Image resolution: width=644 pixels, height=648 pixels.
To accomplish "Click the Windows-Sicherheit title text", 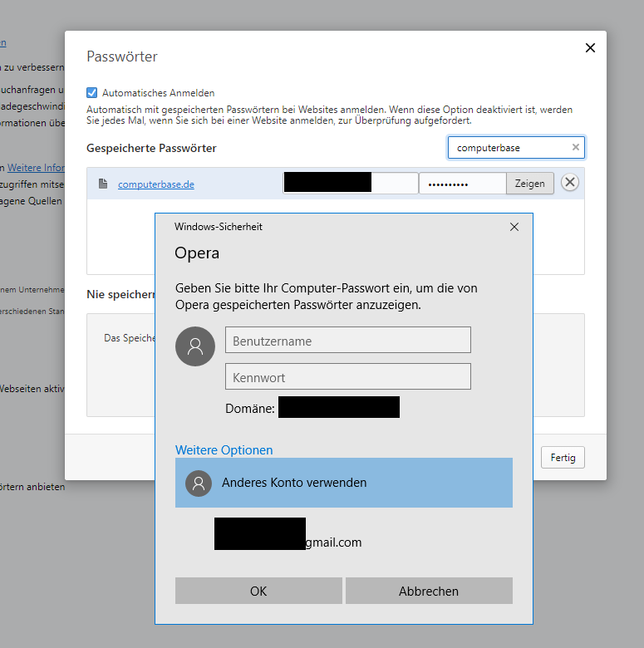I will point(219,227).
